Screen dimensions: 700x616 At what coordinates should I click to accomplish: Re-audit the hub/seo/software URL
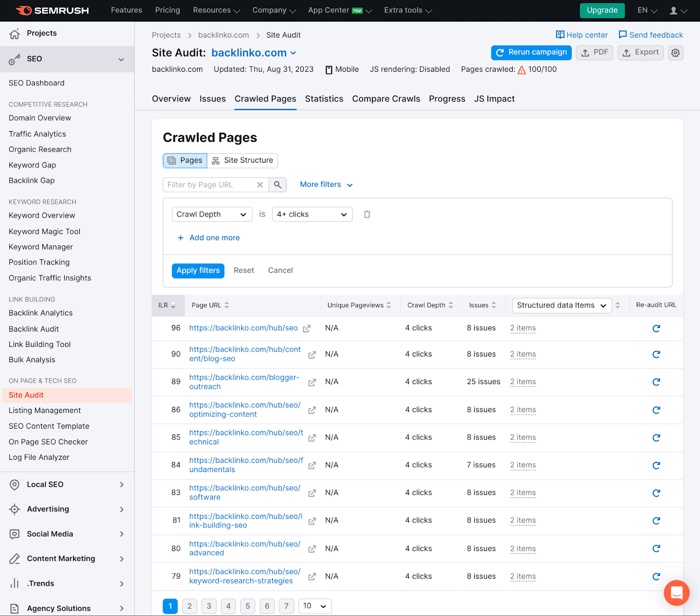click(656, 493)
